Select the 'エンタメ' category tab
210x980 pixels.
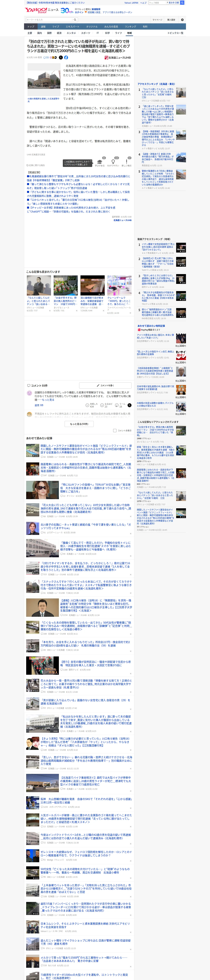point(71,33)
